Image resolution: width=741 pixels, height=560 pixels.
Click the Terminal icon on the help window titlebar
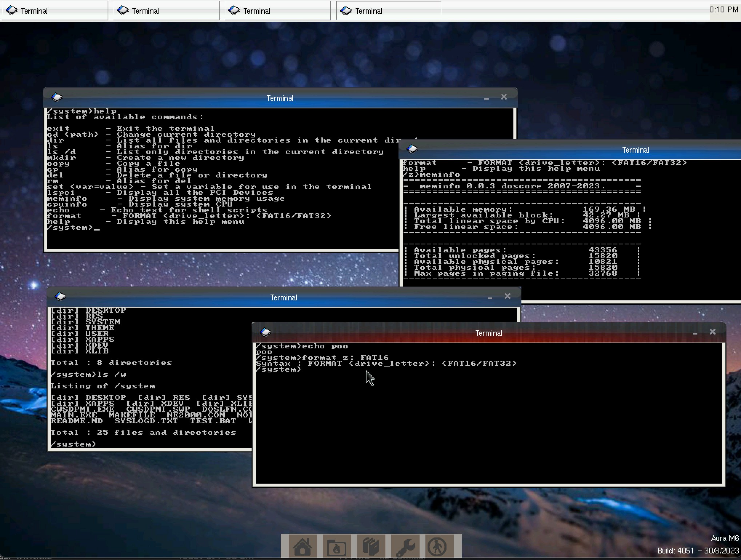57,97
